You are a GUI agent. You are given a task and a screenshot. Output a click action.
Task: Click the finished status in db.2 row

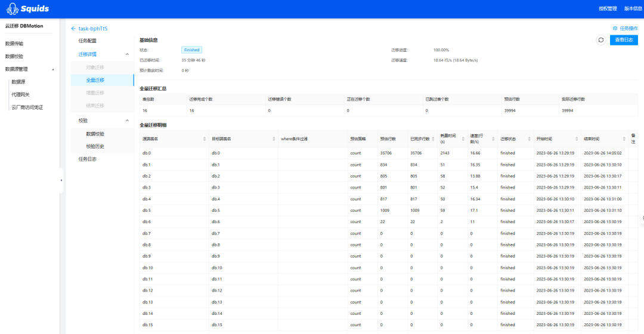507,176
